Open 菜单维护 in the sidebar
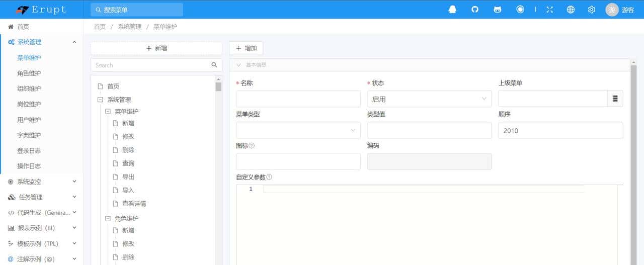644x265 pixels. [29, 58]
